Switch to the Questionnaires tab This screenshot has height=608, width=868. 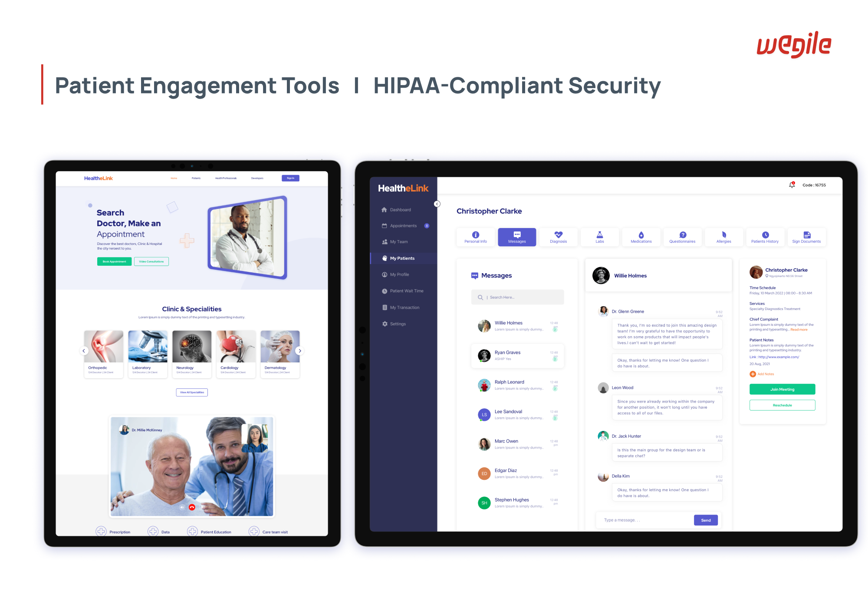coord(682,237)
